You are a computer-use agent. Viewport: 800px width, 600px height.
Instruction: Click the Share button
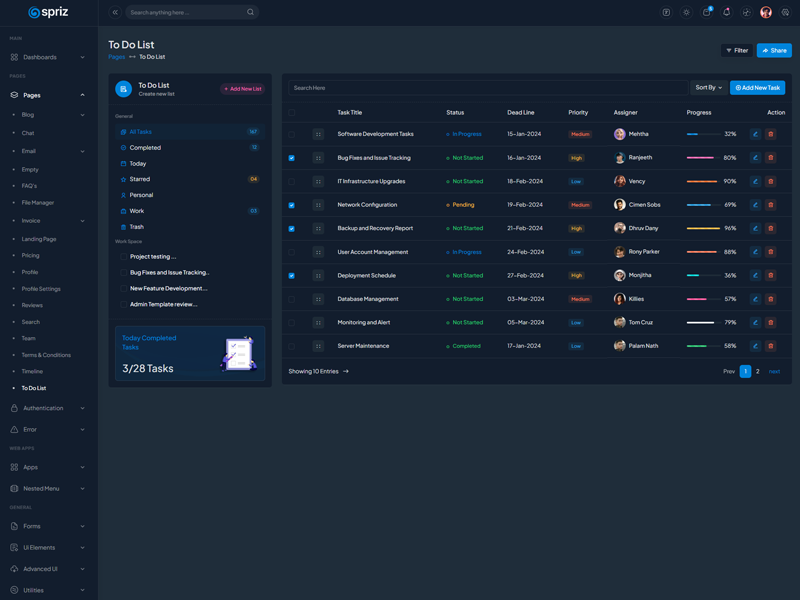pos(774,50)
